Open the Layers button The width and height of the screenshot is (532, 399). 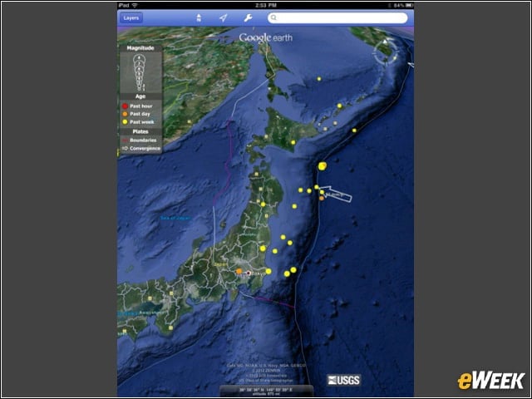131,18
